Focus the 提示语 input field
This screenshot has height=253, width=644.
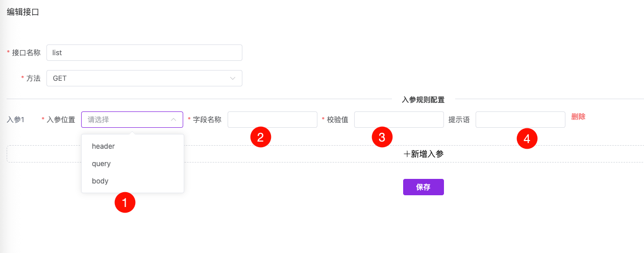(520, 120)
